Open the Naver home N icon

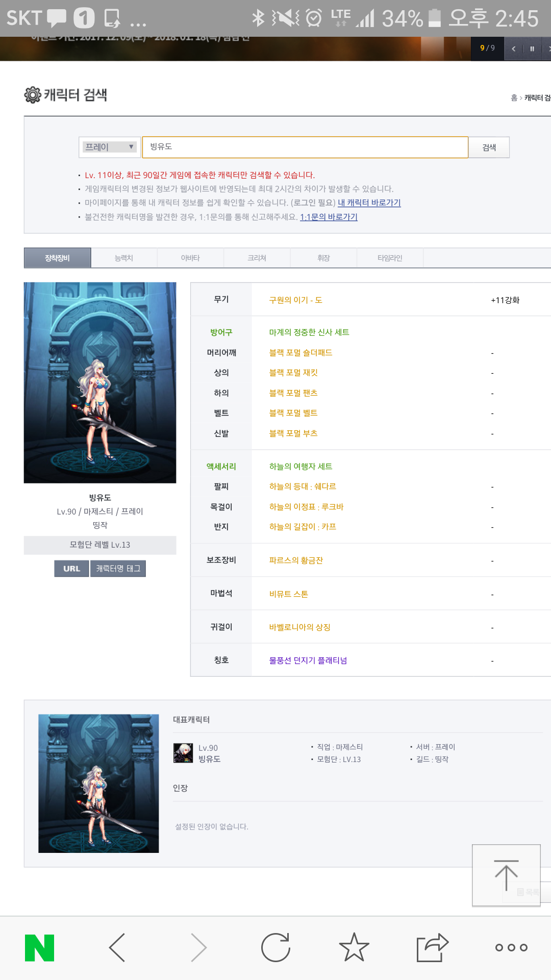pyautogui.click(x=39, y=948)
